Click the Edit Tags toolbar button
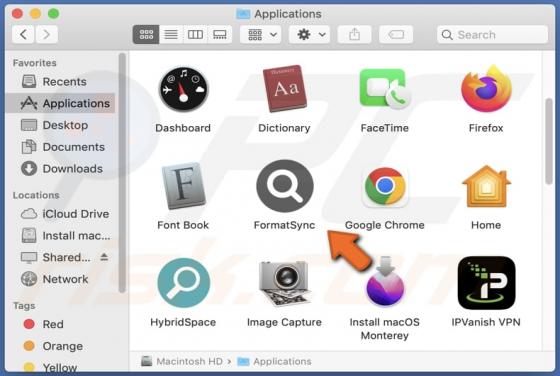 [x=396, y=35]
